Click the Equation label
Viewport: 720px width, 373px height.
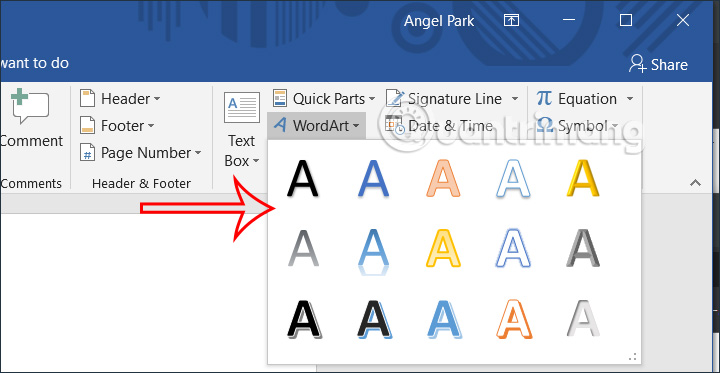587,99
